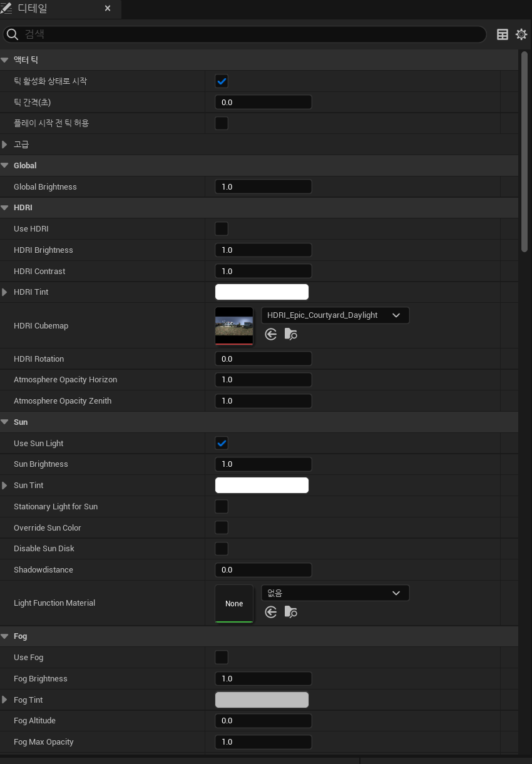Viewport: 532px width, 764px height.
Task: Uncheck the Use Sun Light checkbox
Action: 222,444
